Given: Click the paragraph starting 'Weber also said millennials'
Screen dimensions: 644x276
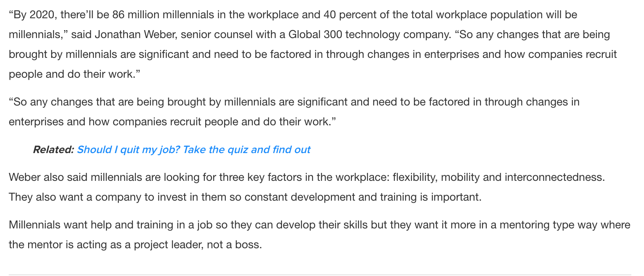Looking at the screenshot, I should click(x=307, y=187).
